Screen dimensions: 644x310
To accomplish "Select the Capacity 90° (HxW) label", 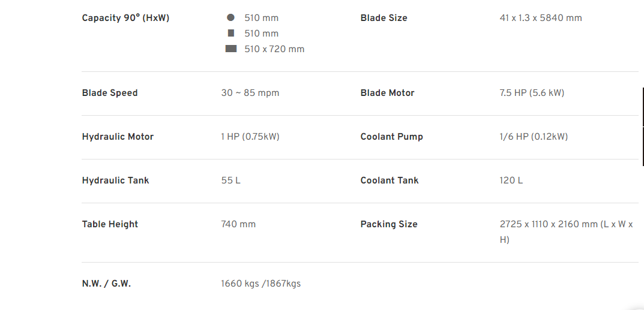I will click(125, 18).
